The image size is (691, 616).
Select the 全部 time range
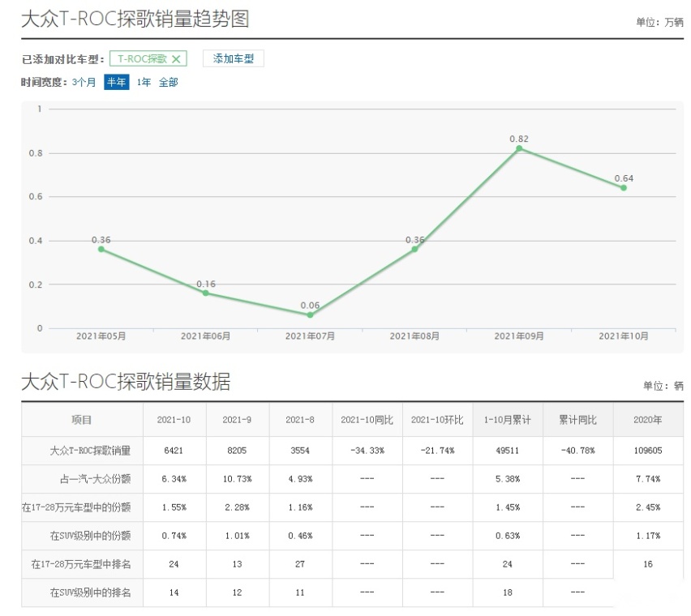coord(169,83)
